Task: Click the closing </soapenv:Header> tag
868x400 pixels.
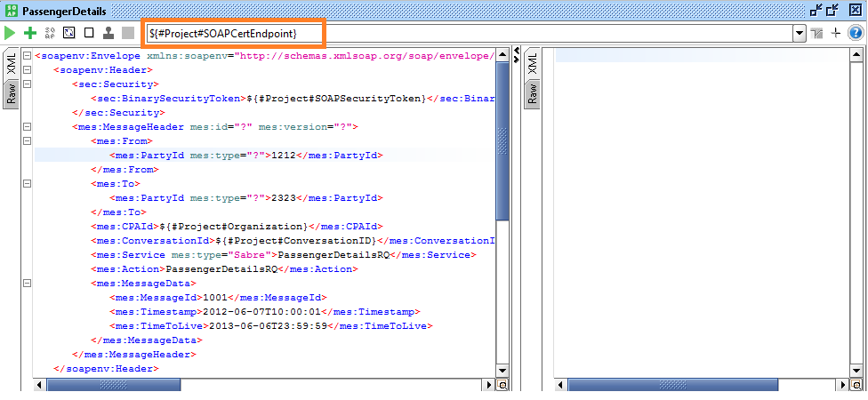Action: click(107, 368)
